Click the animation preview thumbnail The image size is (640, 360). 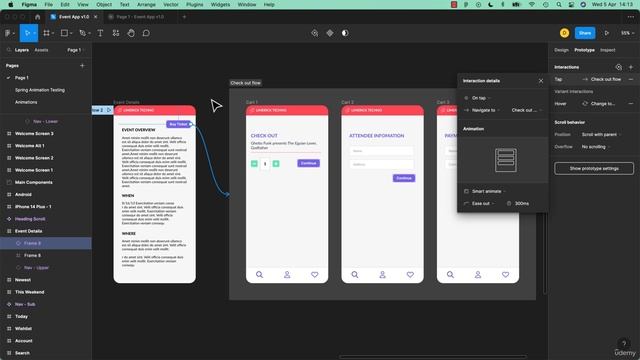(x=506, y=160)
